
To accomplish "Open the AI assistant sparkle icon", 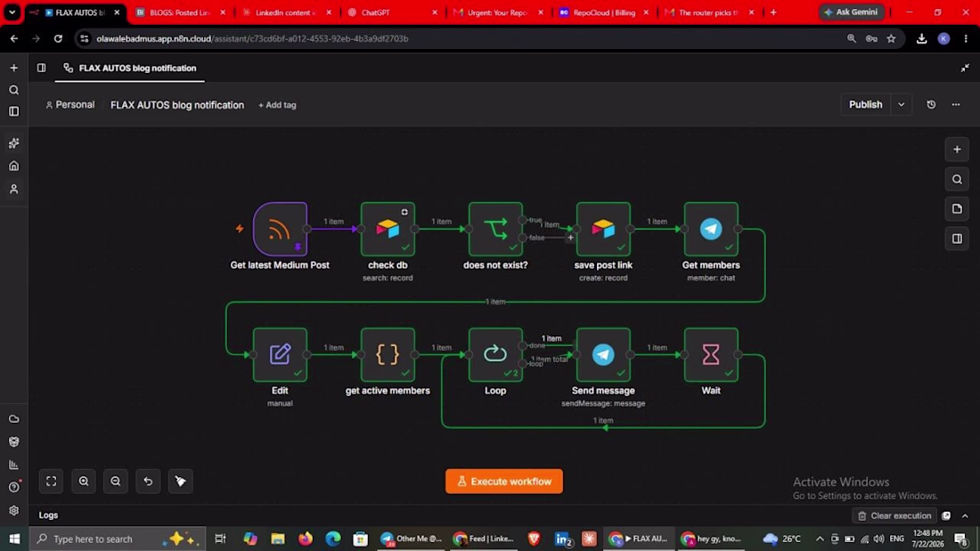I will tap(13, 143).
